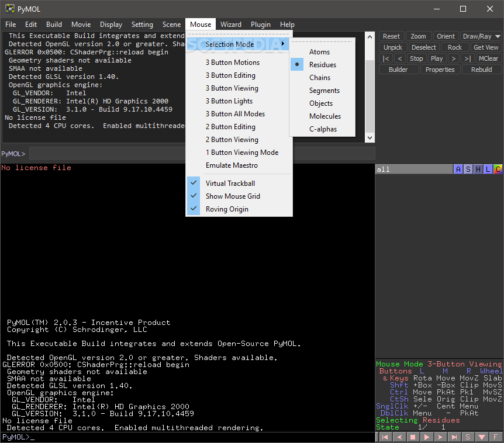The image size is (504, 443).
Task: Step forward one frame in bottom playback bar
Action: [440, 437]
